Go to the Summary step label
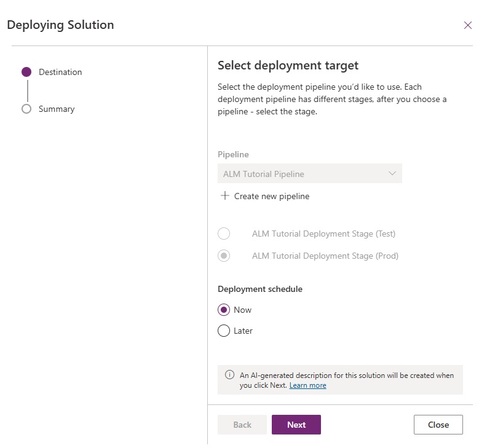 point(57,109)
